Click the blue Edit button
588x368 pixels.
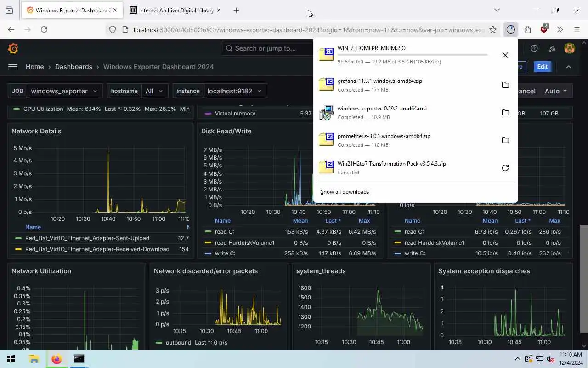tap(542, 67)
